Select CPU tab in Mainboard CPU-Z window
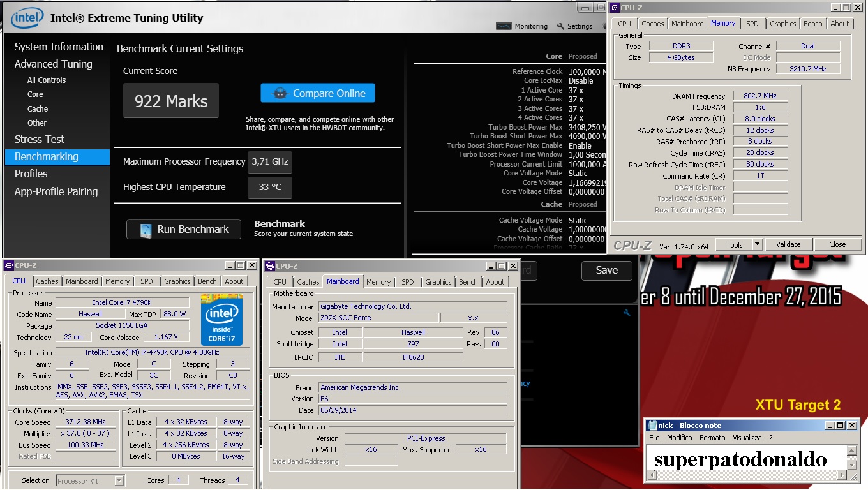 pos(280,282)
